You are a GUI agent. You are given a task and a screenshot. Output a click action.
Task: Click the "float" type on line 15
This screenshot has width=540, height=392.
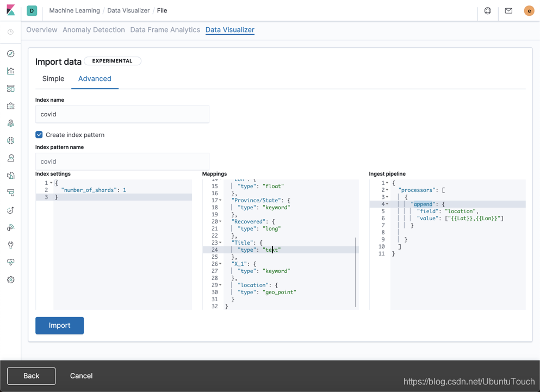273,186
